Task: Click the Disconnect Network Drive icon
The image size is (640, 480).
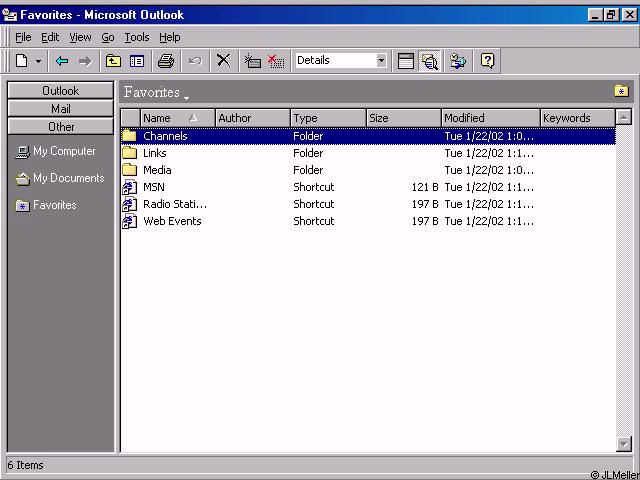Action: 276,61
